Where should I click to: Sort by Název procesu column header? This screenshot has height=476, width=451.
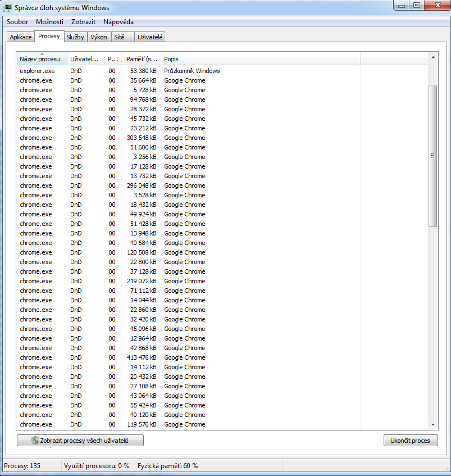(x=42, y=59)
